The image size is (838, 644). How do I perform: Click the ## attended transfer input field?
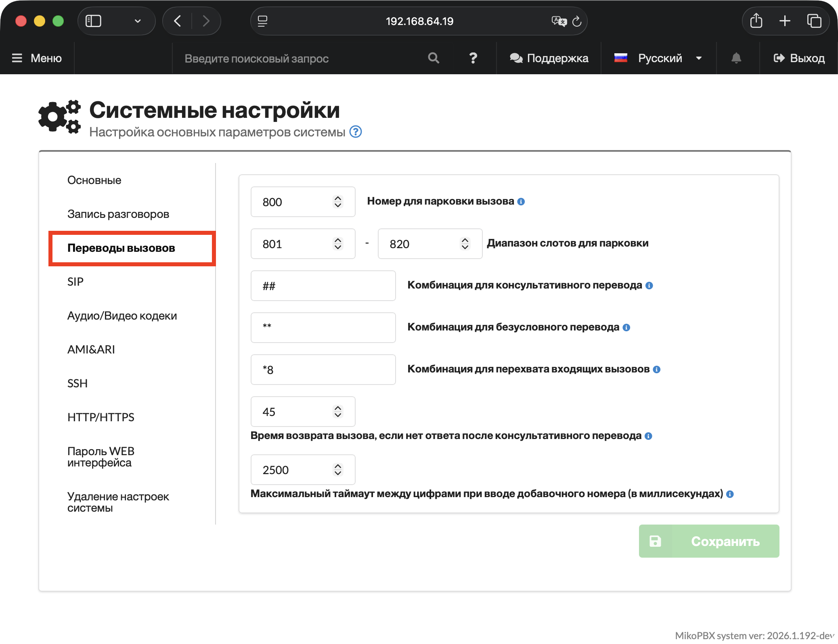click(323, 286)
